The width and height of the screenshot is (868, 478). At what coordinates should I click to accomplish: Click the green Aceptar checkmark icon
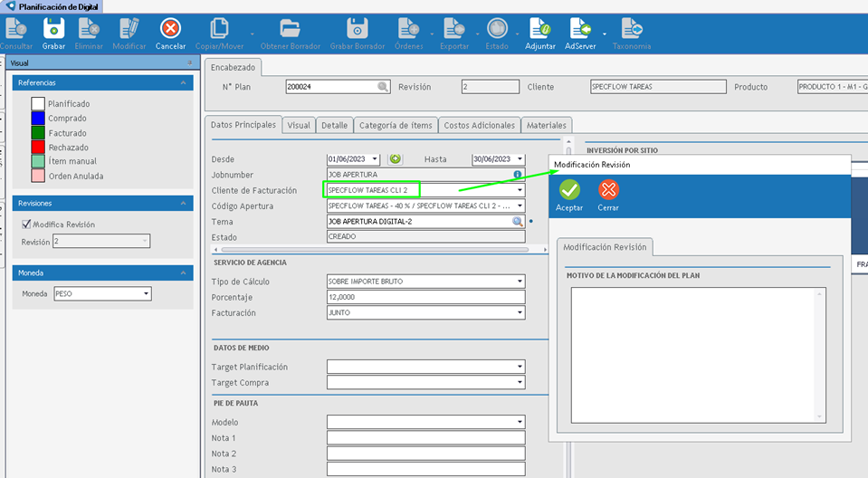pyautogui.click(x=569, y=190)
